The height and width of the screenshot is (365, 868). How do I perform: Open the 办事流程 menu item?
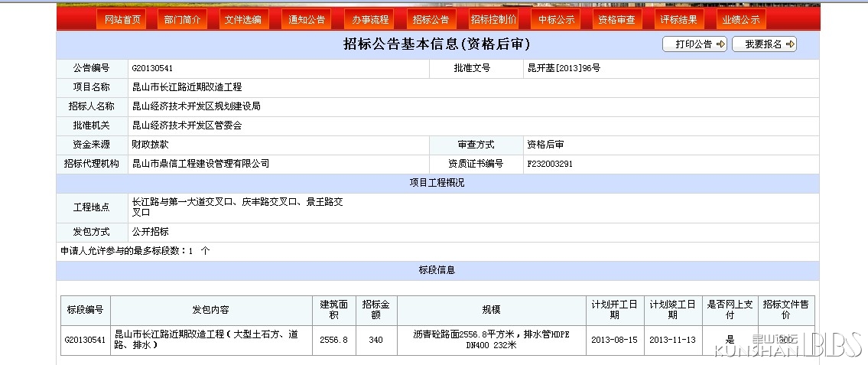pos(370,20)
